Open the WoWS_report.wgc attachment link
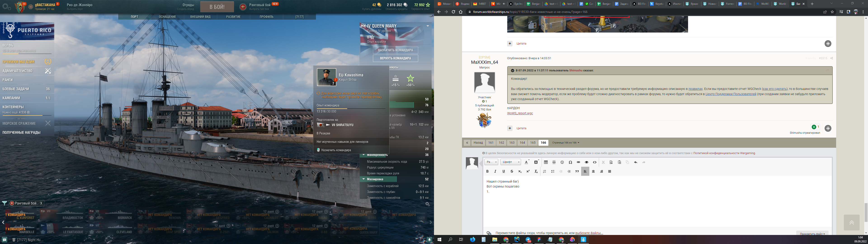 coord(520,113)
